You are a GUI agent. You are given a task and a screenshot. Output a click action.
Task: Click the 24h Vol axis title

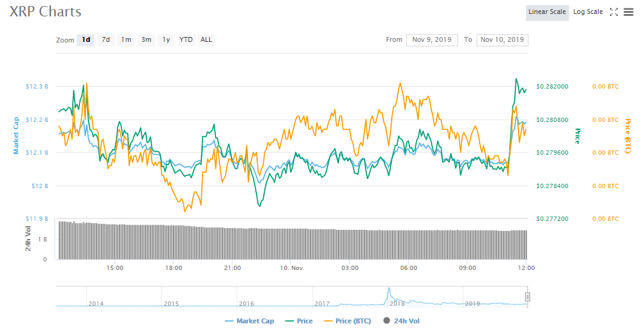(x=28, y=238)
